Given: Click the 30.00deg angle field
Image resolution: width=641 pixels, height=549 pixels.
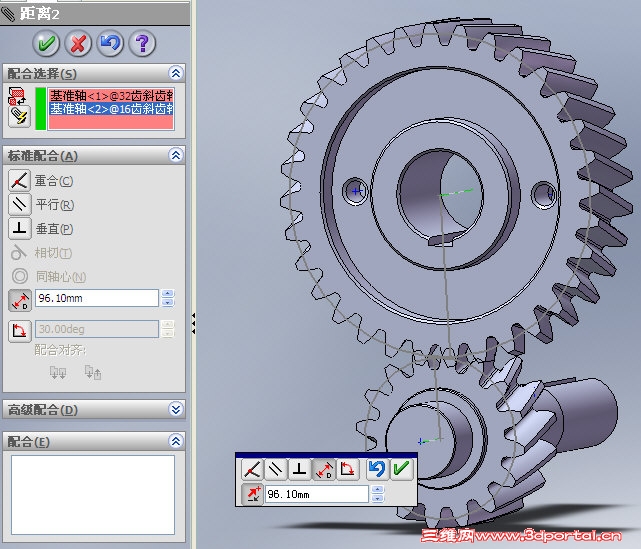Looking at the screenshot, I should pyautogui.click(x=96, y=329).
